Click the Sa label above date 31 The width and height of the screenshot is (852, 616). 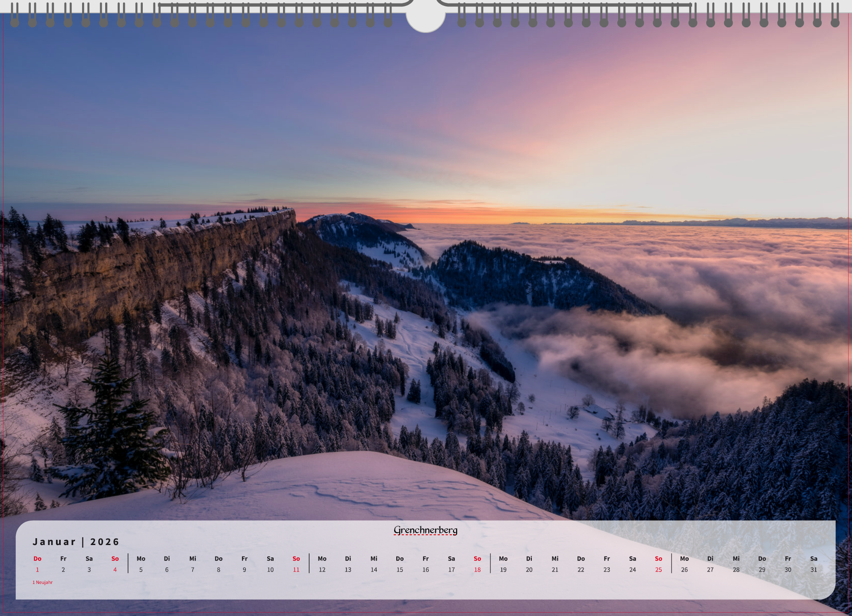[x=814, y=559]
